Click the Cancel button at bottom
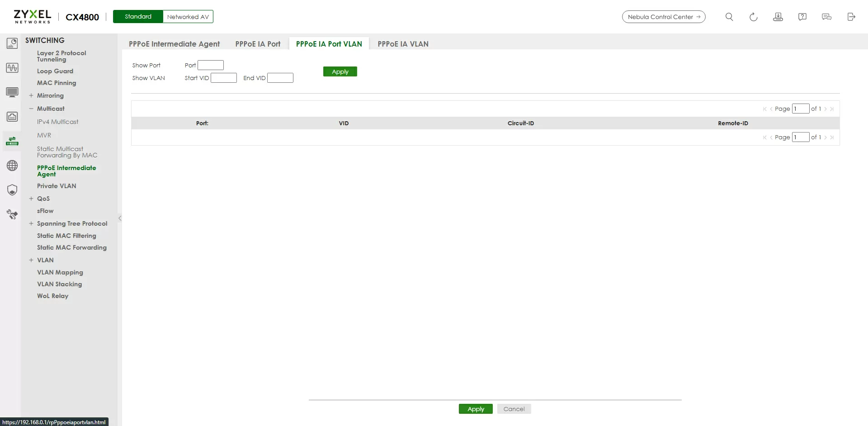Viewport: 868px width, 426px height. [x=514, y=409]
